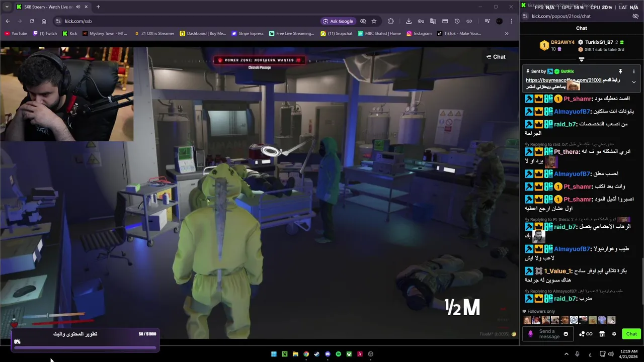Image resolution: width=644 pixels, height=362 pixels.
Task: Toggle the popout window eye-slash icon
Action: coord(635,16)
